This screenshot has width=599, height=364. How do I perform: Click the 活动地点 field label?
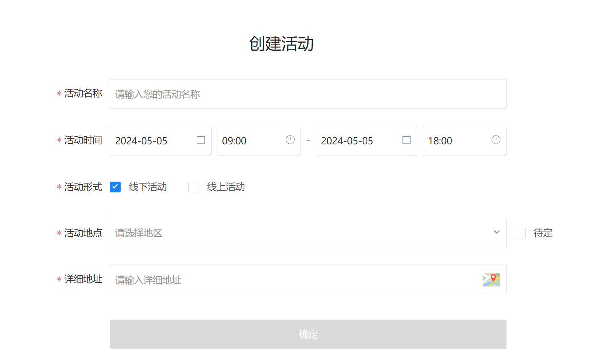point(83,233)
